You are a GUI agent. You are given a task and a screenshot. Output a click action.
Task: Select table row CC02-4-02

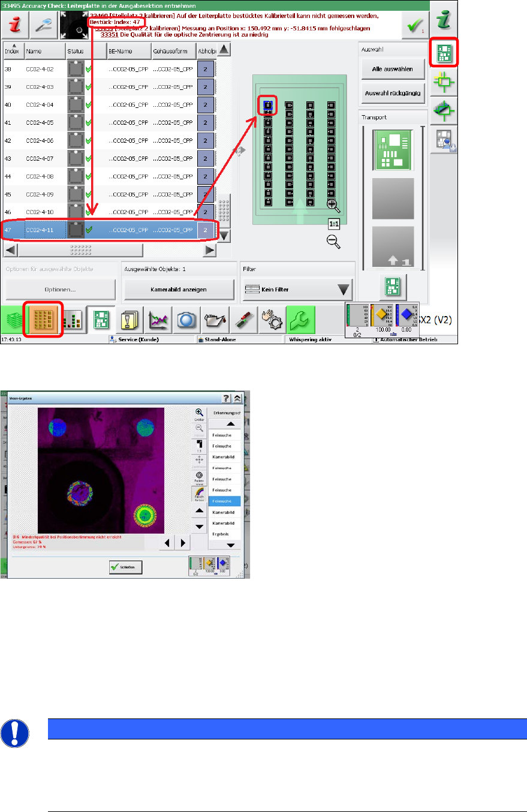click(108, 70)
